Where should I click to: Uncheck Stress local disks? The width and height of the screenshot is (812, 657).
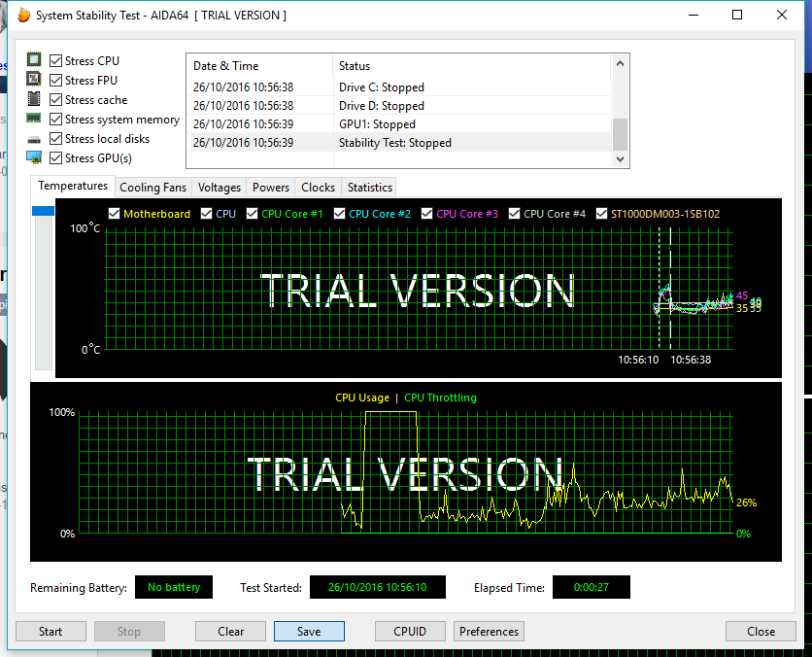(56, 138)
